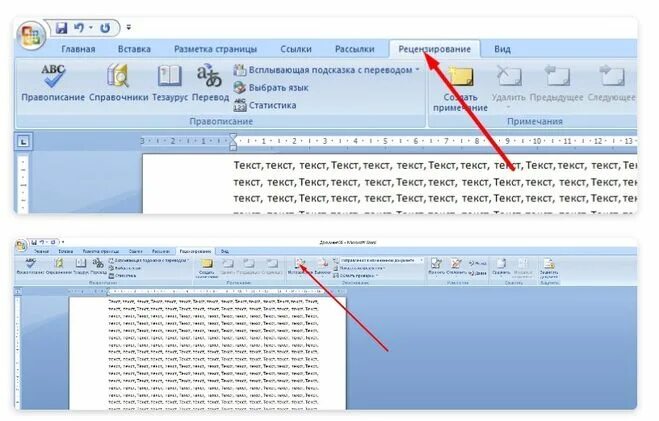Click Отклонить reject change in lower window
Screen dimensions: 659x421
pyautogui.click(x=455, y=267)
